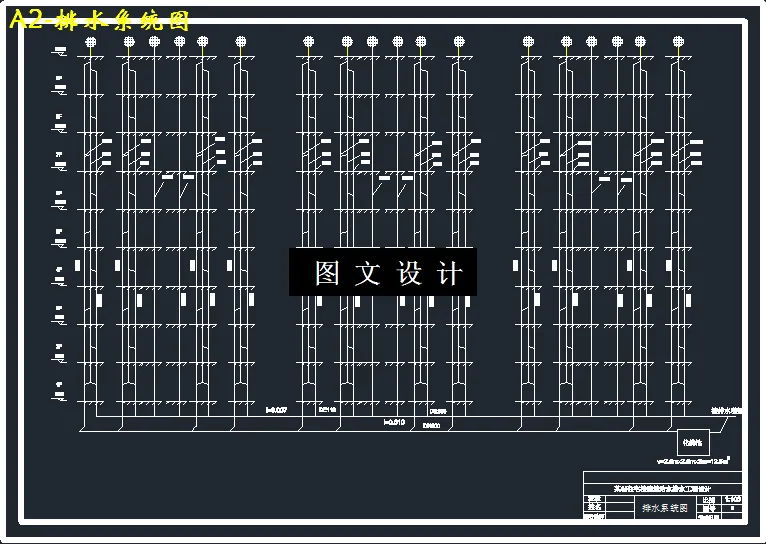Click the slope label i=0.010
The image size is (766, 544).
394,422
